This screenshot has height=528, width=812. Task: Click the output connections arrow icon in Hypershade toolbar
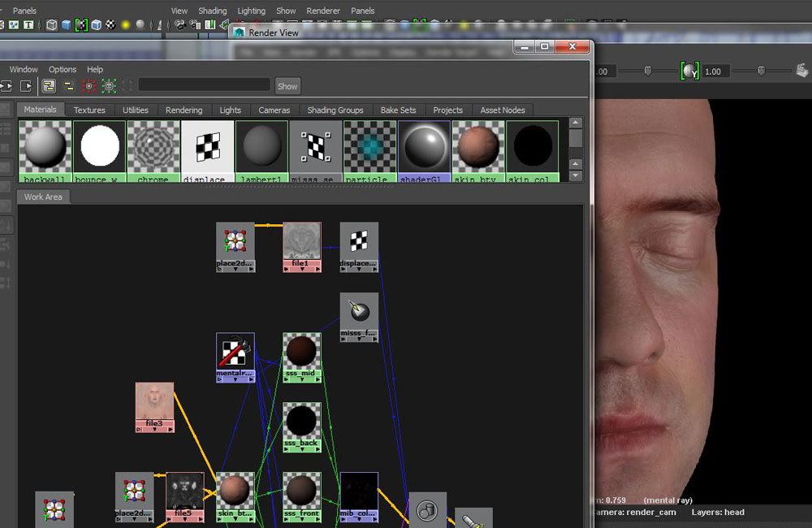click(x=26, y=86)
